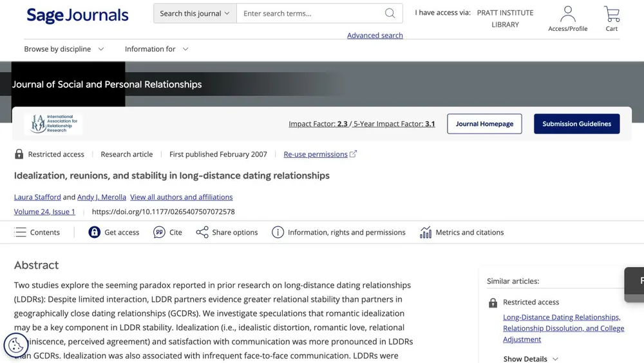Click Information, rights and permissions label
This screenshot has height=363, width=644.
pos(346,232)
